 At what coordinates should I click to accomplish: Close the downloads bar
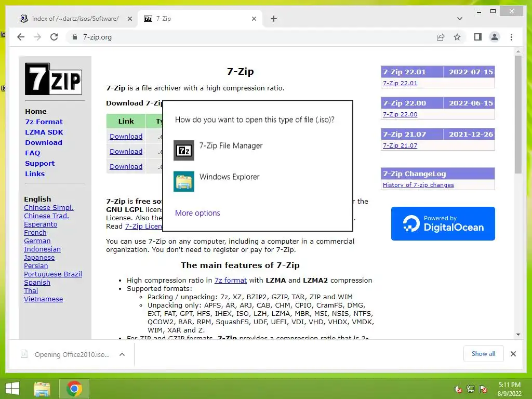(513, 354)
